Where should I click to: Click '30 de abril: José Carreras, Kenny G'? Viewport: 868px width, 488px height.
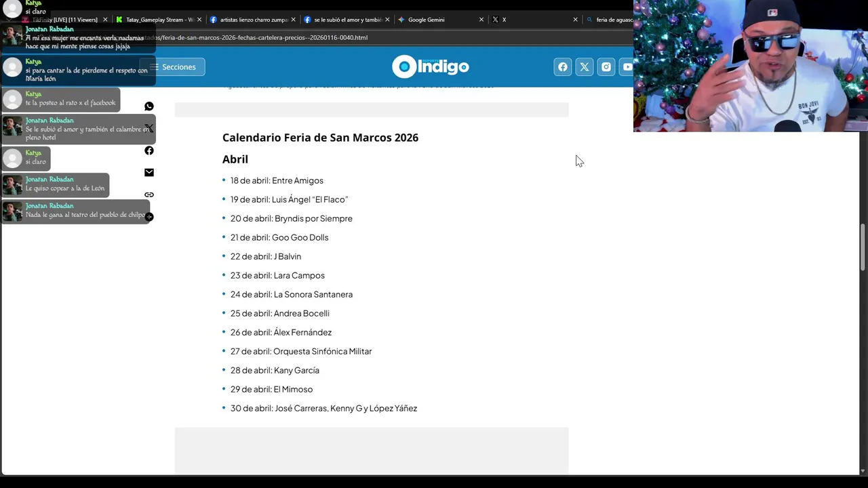[323, 408]
